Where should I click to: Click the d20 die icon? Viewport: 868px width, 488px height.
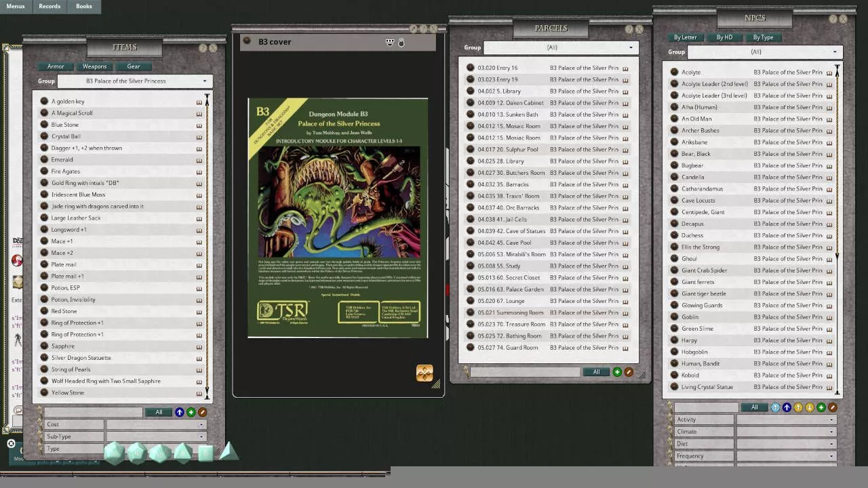point(114,453)
